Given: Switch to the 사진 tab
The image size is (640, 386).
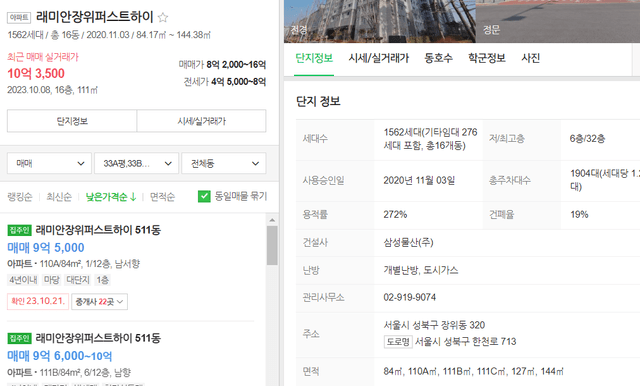Looking at the screenshot, I should [531, 58].
